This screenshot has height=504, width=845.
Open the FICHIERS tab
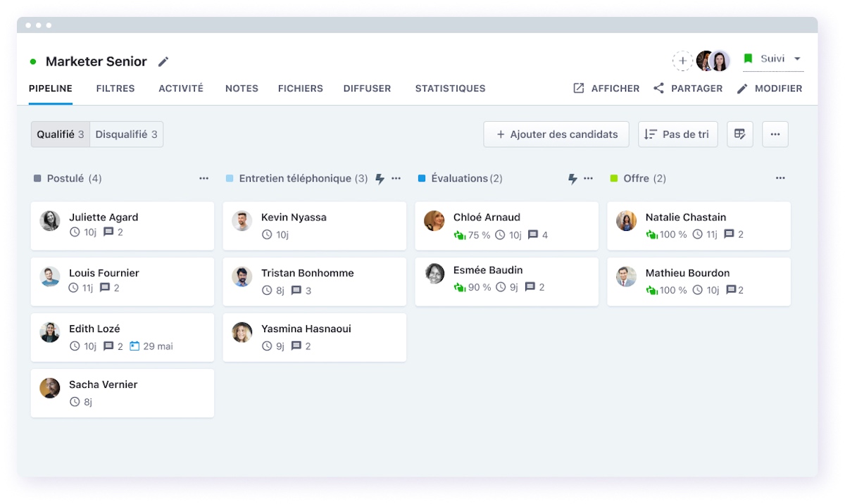point(300,88)
